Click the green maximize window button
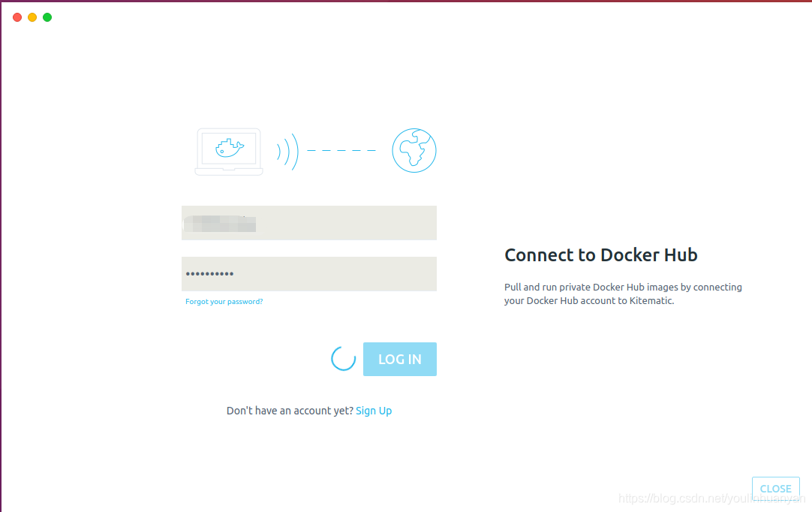 click(47, 17)
